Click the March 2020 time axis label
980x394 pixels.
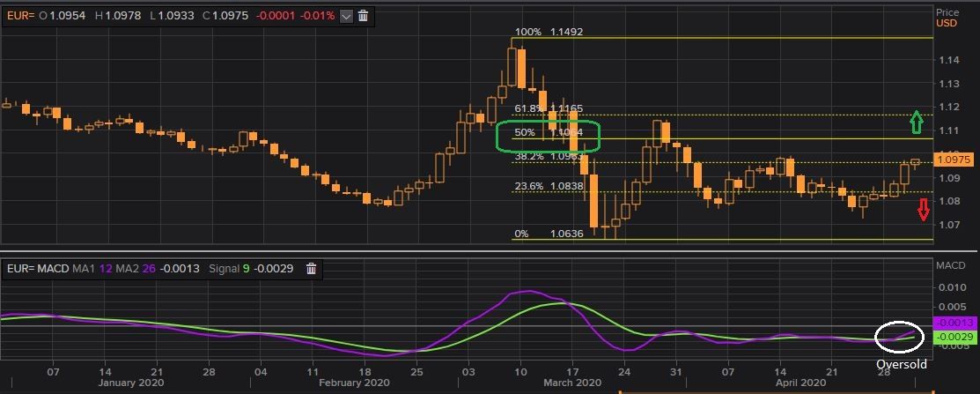[x=571, y=383]
